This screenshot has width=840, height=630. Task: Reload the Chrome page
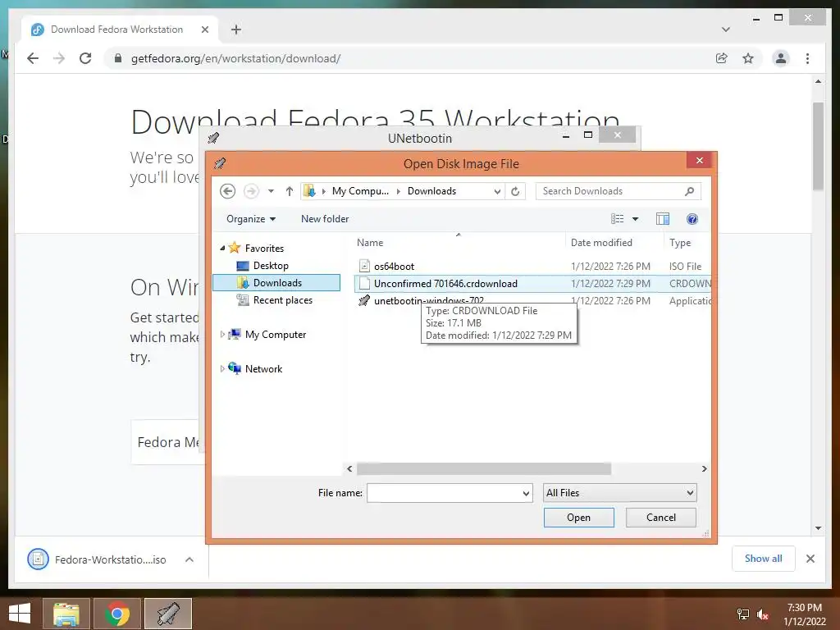[x=85, y=58]
